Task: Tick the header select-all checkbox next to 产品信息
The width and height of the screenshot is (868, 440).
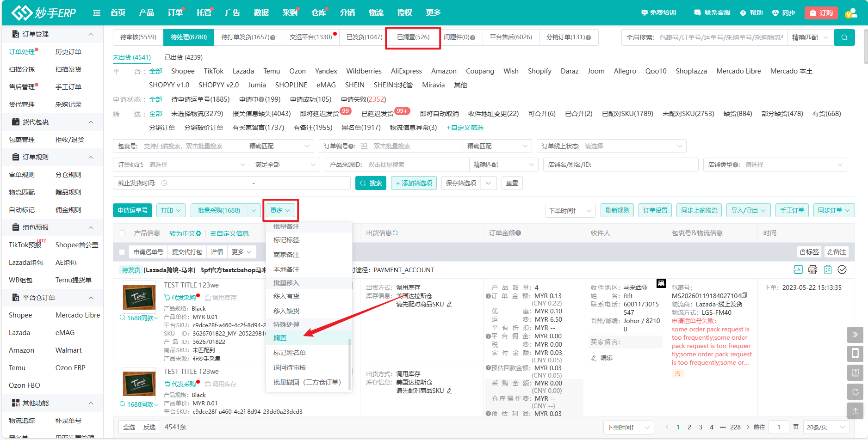Action: tap(122, 233)
